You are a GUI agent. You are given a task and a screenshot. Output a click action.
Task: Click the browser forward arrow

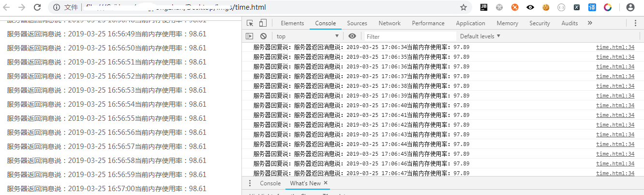22,7
